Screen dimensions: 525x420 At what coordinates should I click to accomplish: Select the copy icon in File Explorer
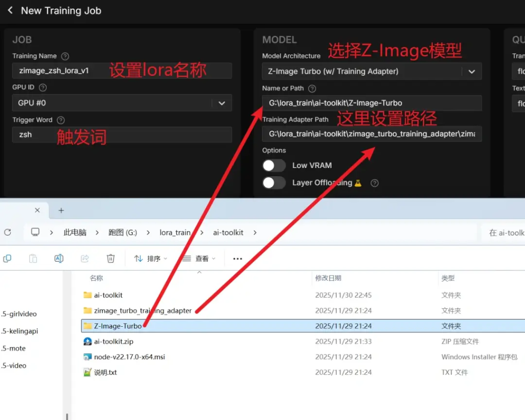[x=7, y=258]
